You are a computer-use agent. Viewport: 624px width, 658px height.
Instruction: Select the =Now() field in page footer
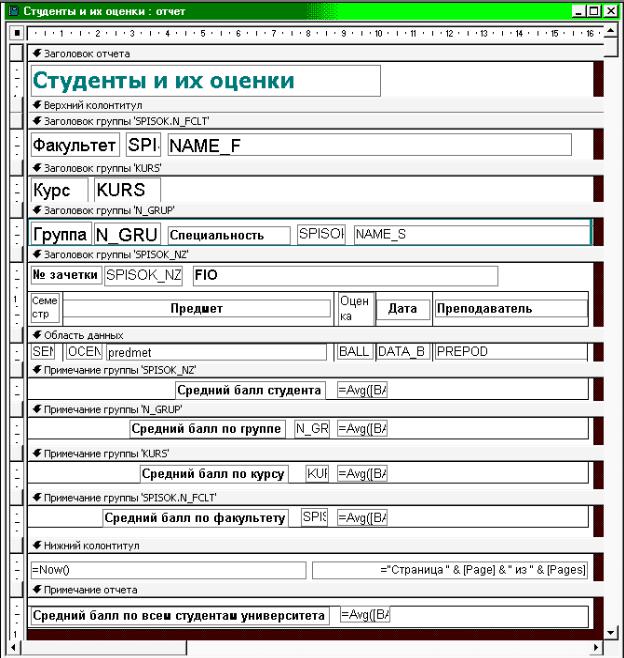click(x=168, y=570)
